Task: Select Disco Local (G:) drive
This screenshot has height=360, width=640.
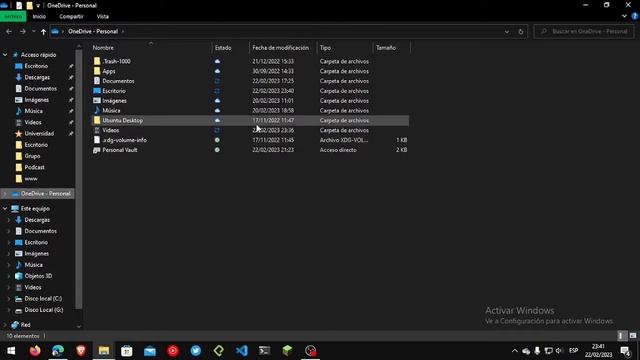Action: point(44,310)
